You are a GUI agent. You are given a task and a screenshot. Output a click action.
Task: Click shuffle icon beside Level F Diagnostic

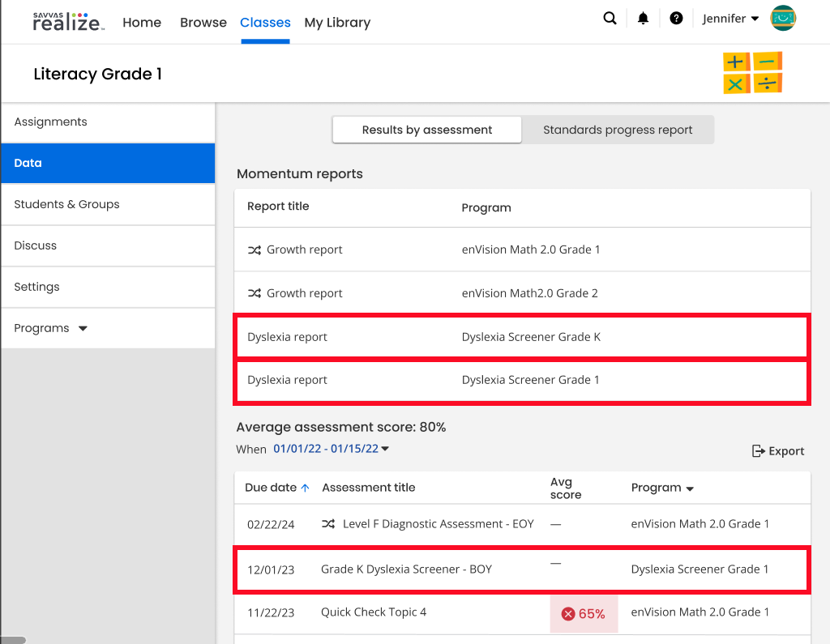[328, 524]
